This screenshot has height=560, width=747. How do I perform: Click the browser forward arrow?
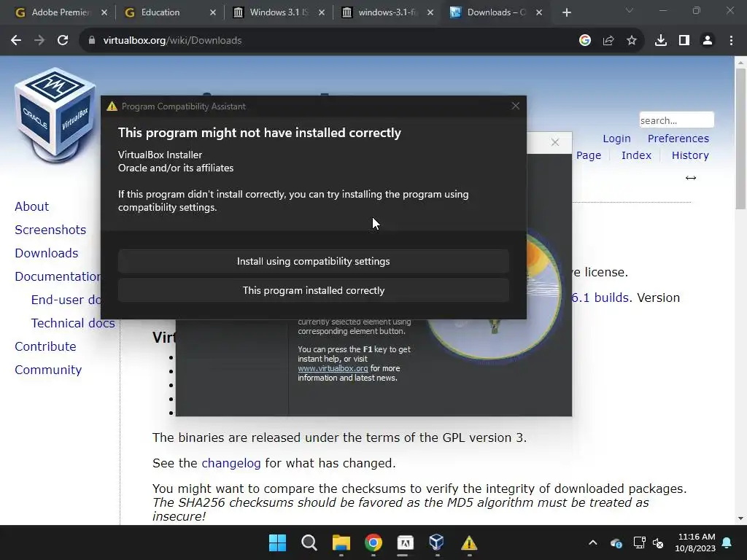[x=39, y=41]
